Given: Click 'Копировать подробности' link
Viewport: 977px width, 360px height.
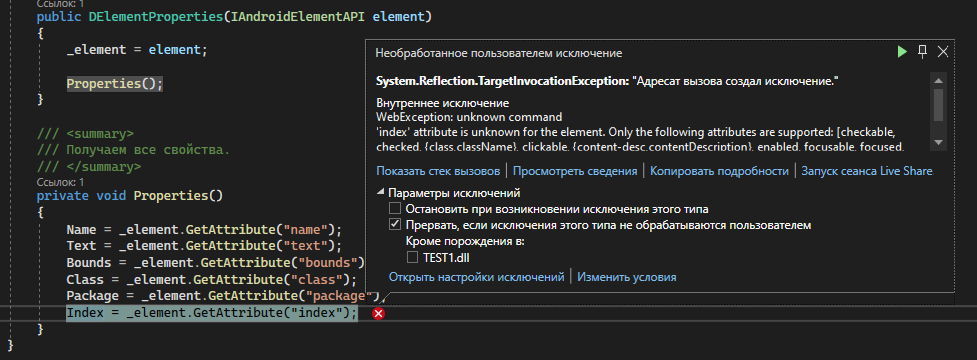Looking at the screenshot, I should pos(719,171).
